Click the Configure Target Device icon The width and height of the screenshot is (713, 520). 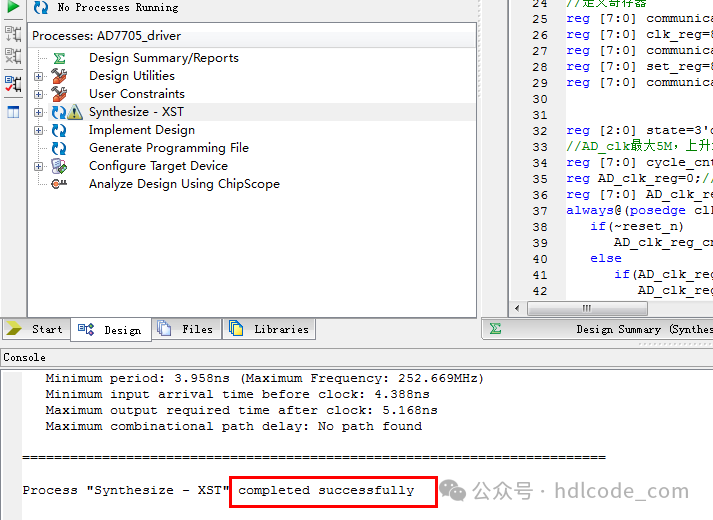tap(59, 166)
